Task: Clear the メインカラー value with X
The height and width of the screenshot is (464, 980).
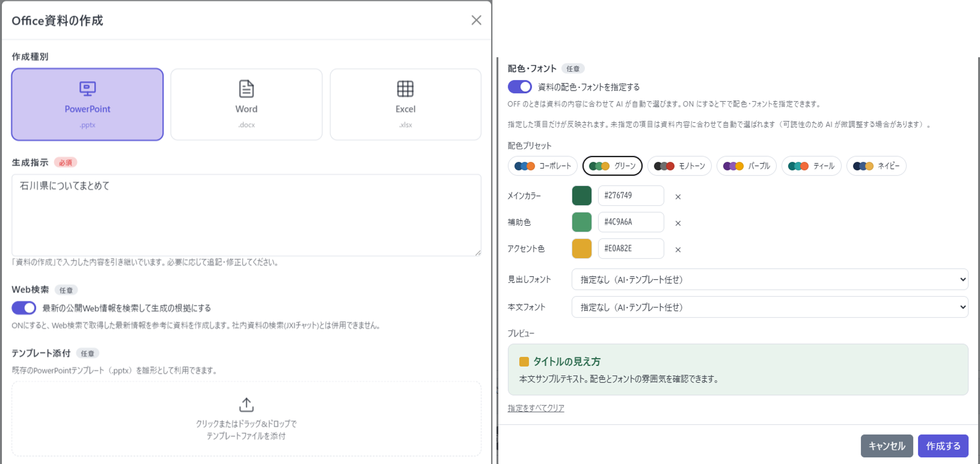Action: point(678,197)
